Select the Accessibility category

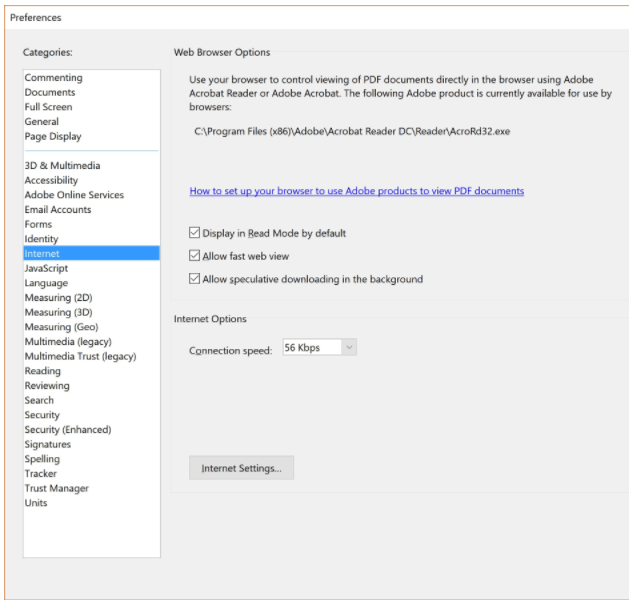coord(51,180)
